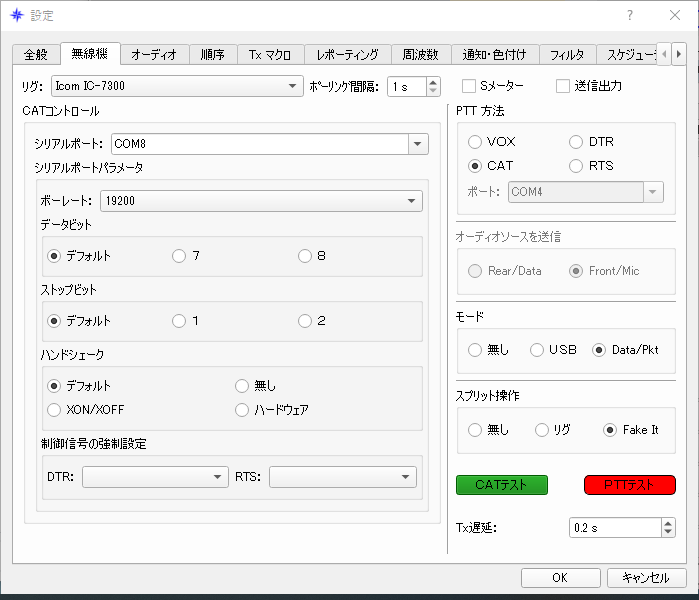The image size is (699, 600).
Task: Click the tab scroll right arrow
Action: 678,54
